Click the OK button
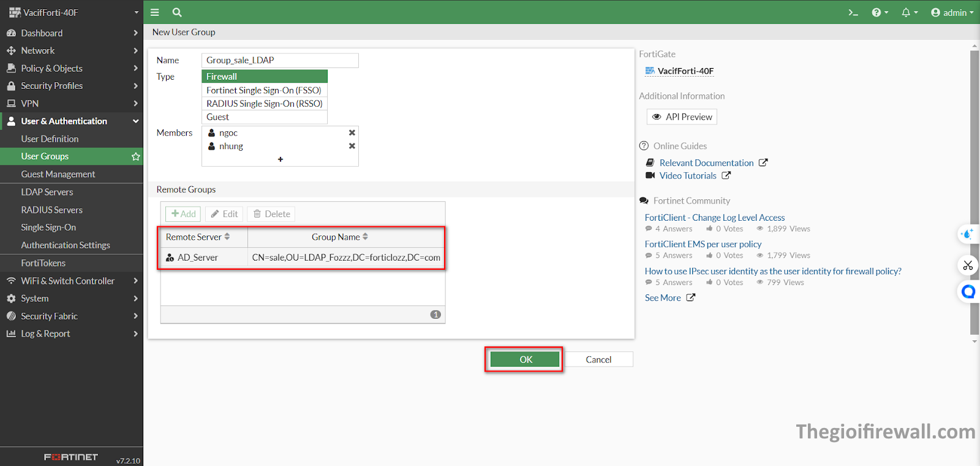980x466 pixels. (525, 359)
